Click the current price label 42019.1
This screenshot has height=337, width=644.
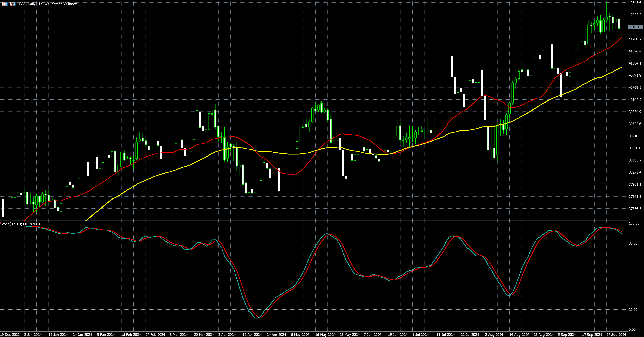coord(635,27)
